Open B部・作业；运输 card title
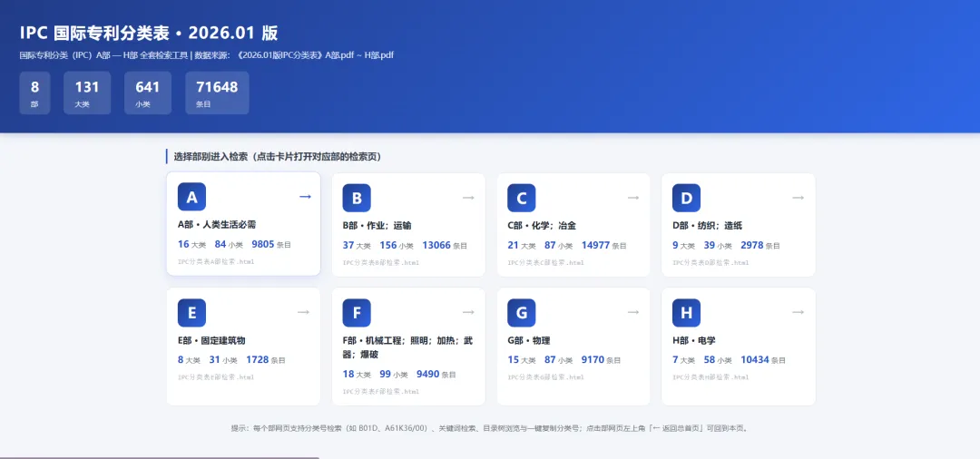Image resolution: width=980 pixels, height=459 pixels. coord(377,226)
